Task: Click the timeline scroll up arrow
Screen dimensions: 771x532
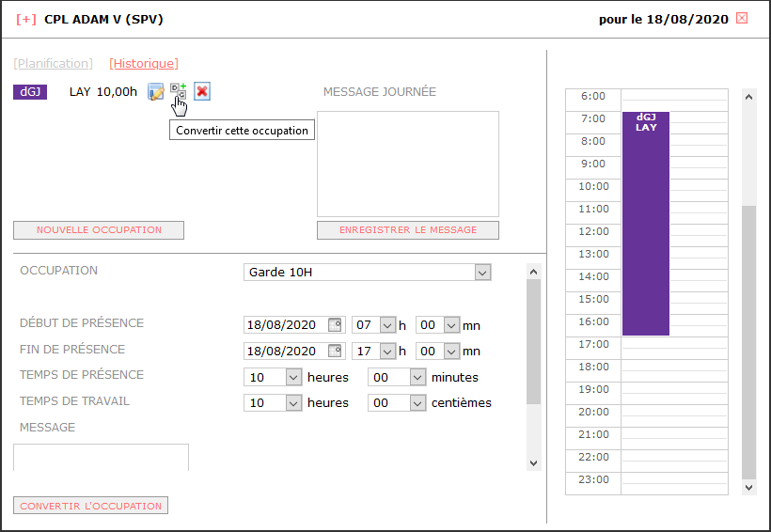Action: click(x=748, y=97)
